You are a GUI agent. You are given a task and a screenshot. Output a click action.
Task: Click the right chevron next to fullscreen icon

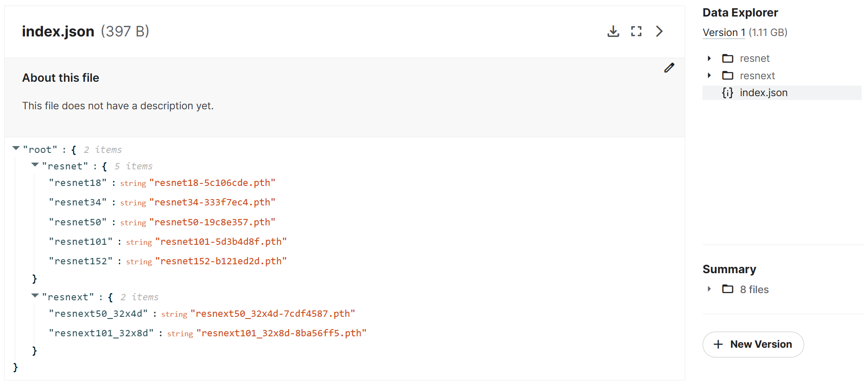click(x=659, y=31)
